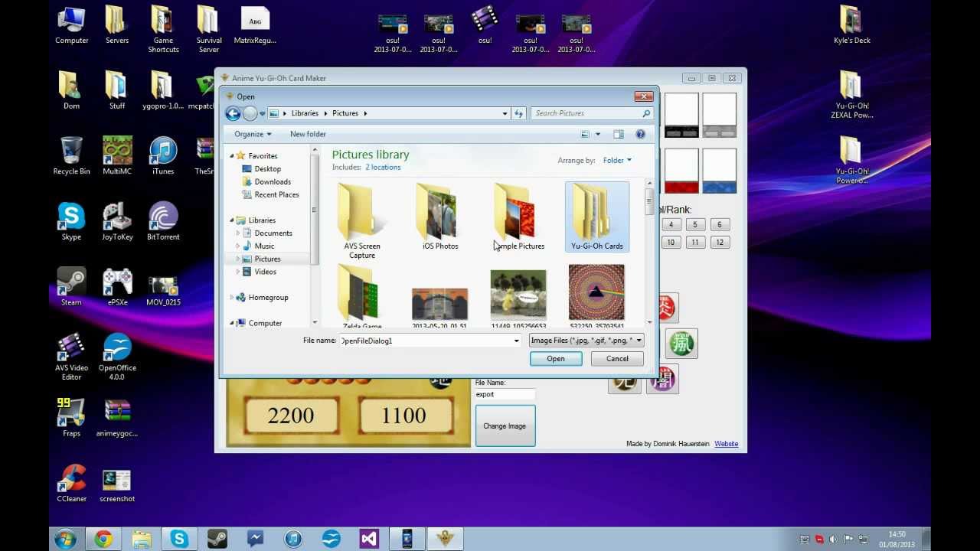Open the help button in Open dialog
Viewport: 980px width, 551px height.
point(640,134)
